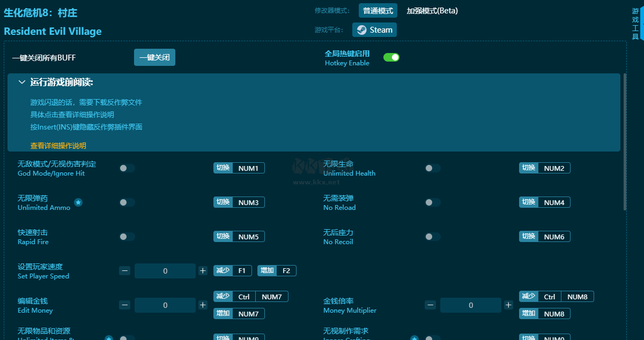Click the text 具体点击查看详细操作说明

pos(72,115)
